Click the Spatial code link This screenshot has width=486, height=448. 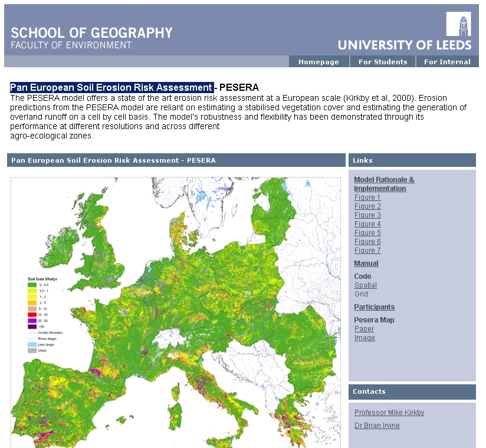(x=365, y=285)
